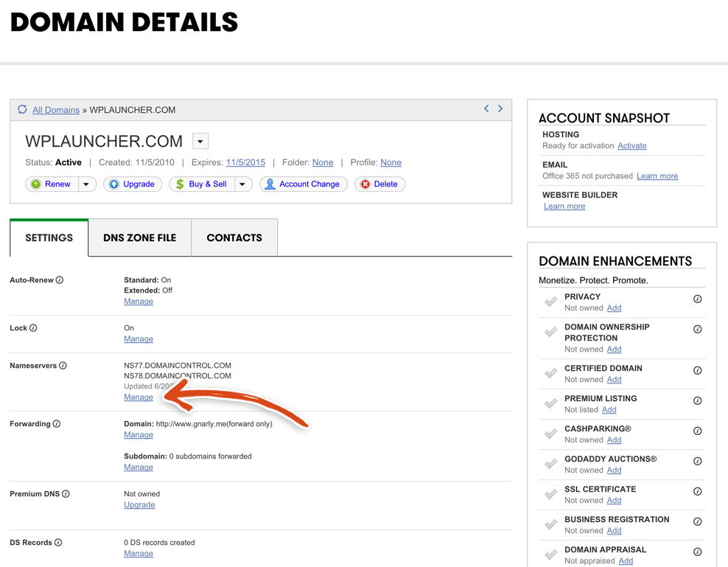This screenshot has height=567, width=728.
Task: Open info icon for GoDaddy Auctions
Action: tap(697, 461)
